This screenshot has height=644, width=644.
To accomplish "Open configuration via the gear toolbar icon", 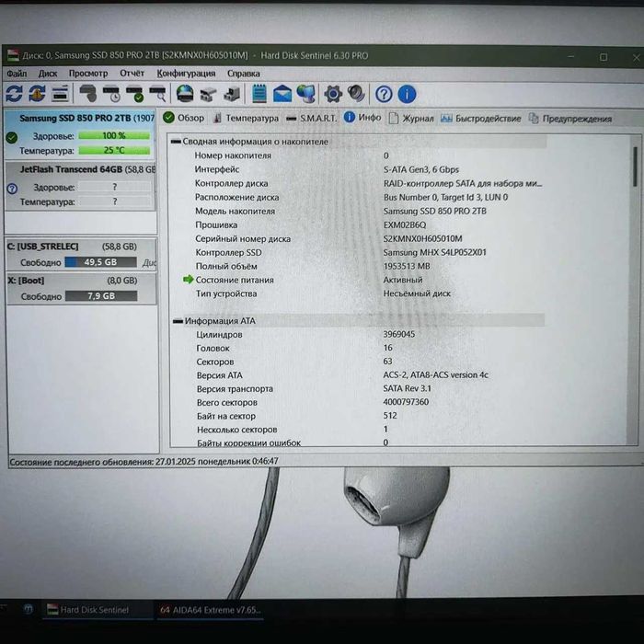I will [333, 94].
